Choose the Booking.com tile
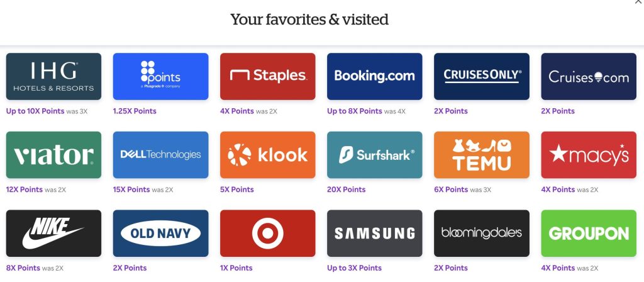Image resolution: width=644 pixels, height=282 pixels. click(x=375, y=76)
